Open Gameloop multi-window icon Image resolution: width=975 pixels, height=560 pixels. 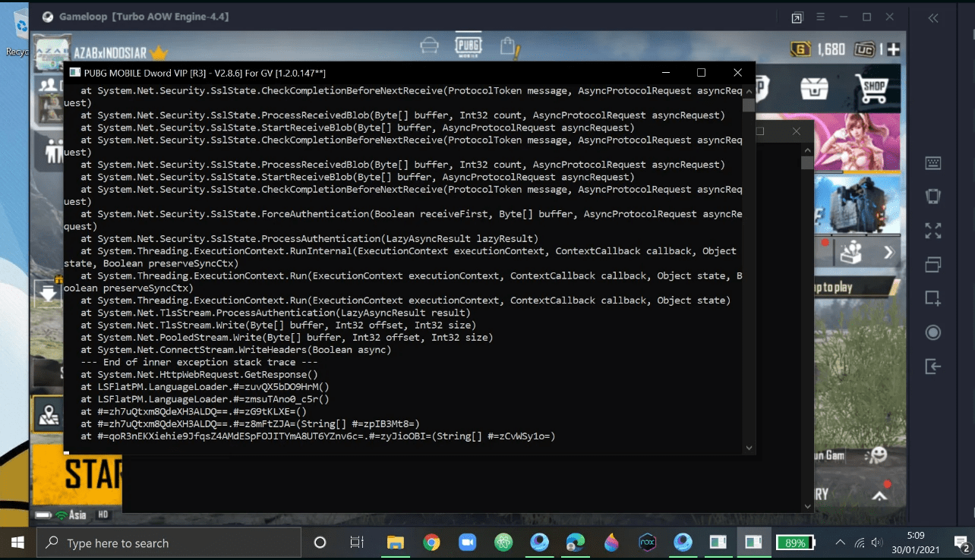pos(933,265)
